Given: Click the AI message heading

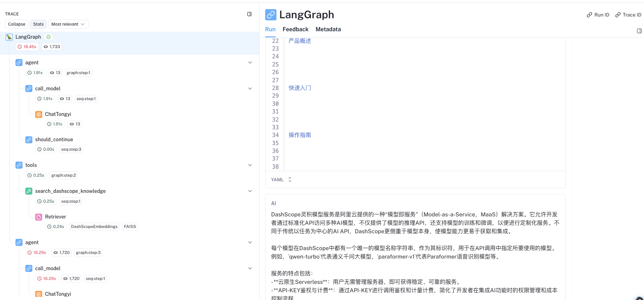Looking at the screenshot, I should (274, 203).
